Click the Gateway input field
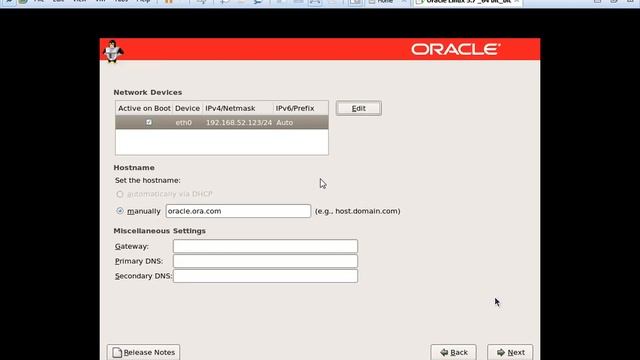Image resolution: width=640 pixels, height=360 pixels. click(265, 246)
